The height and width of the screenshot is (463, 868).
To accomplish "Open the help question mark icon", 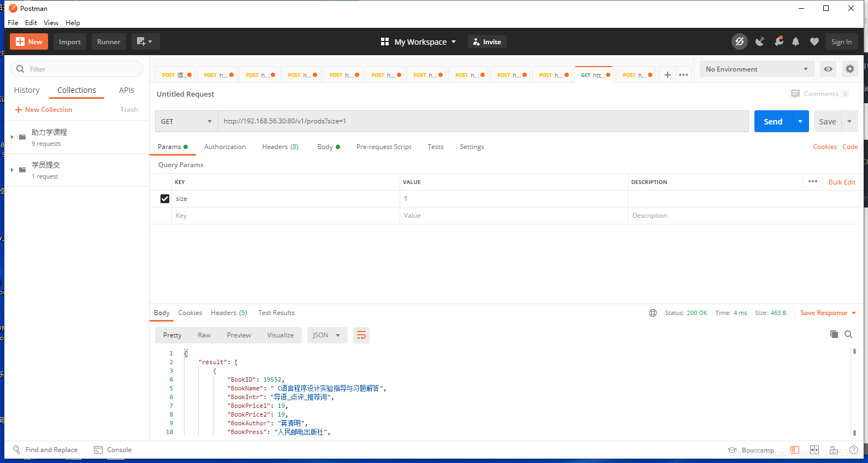I will click(x=854, y=450).
